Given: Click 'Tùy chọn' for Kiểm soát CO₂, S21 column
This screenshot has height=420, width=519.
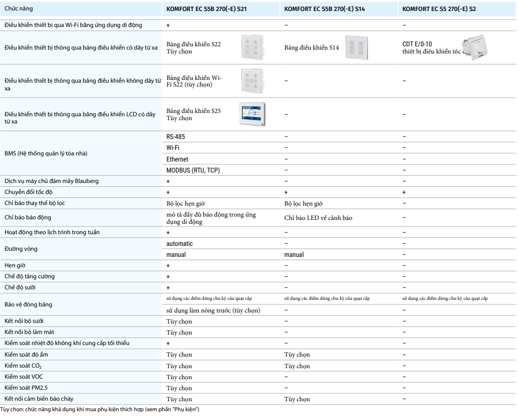Looking at the screenshot, I should tap(179, 366).
